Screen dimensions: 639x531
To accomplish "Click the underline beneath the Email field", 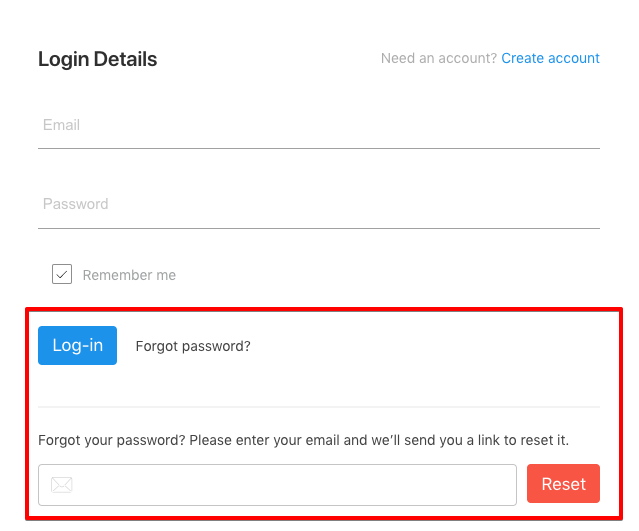I will coord(318,148).
